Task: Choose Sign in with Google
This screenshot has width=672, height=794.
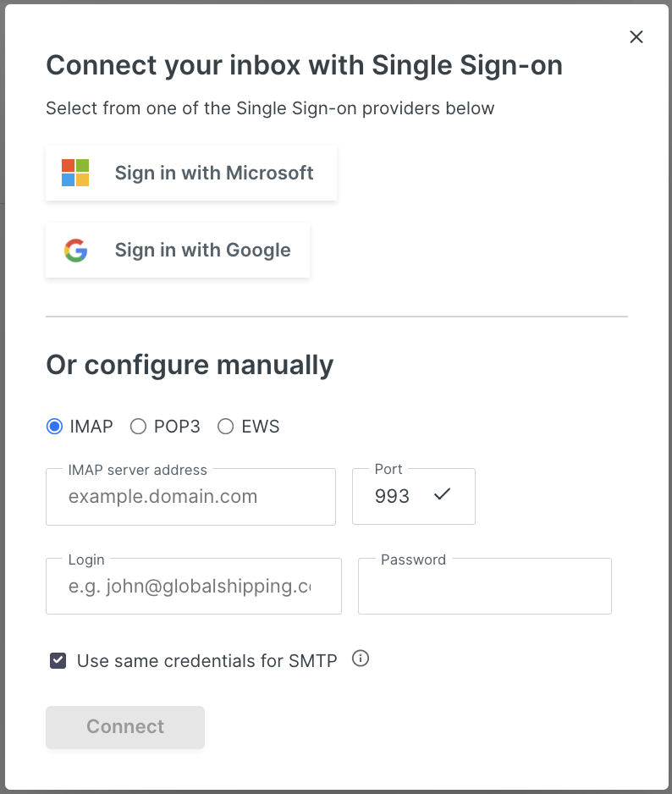Action: coord(178,251)
